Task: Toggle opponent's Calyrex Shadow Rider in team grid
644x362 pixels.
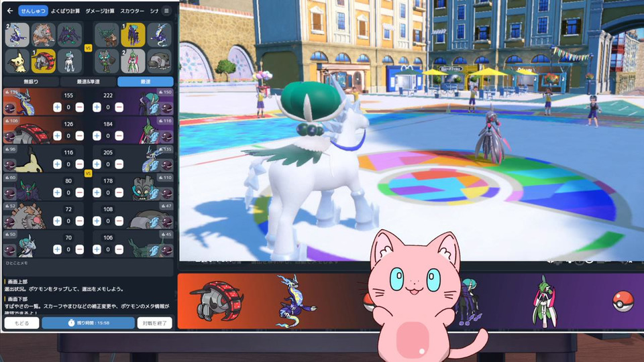Action: pos(133,34)
